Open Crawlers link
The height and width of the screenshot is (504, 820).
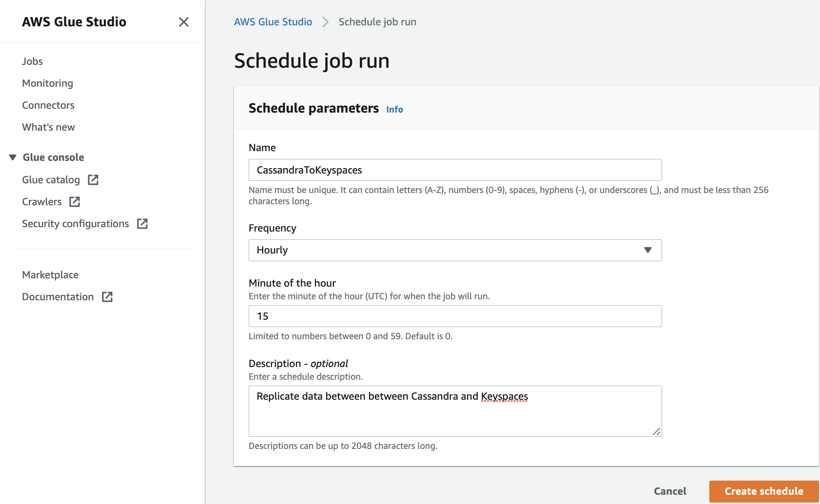point(42,202)
